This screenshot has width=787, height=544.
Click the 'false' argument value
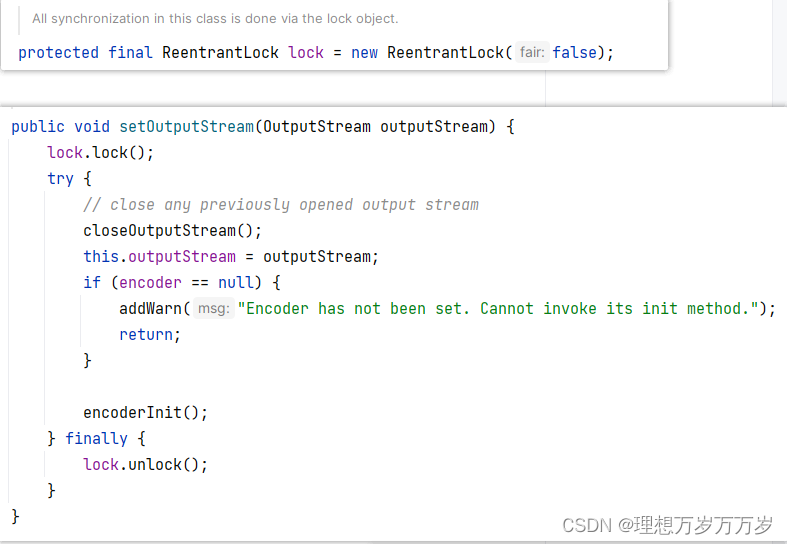(574, 52)
